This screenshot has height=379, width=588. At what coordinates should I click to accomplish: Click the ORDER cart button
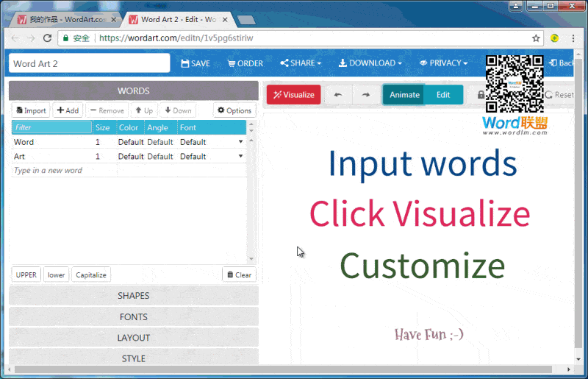(x=245, y=63)
